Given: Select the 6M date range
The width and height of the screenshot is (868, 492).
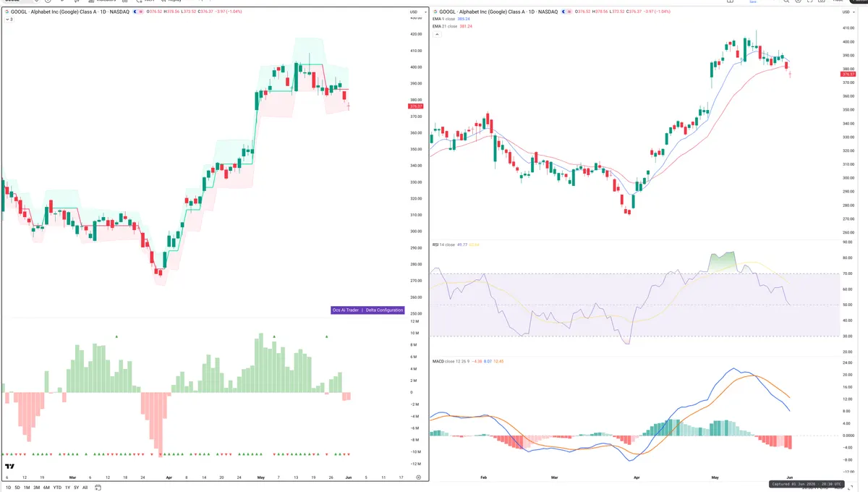Looking at the screenshot, I should coord(46,488).
